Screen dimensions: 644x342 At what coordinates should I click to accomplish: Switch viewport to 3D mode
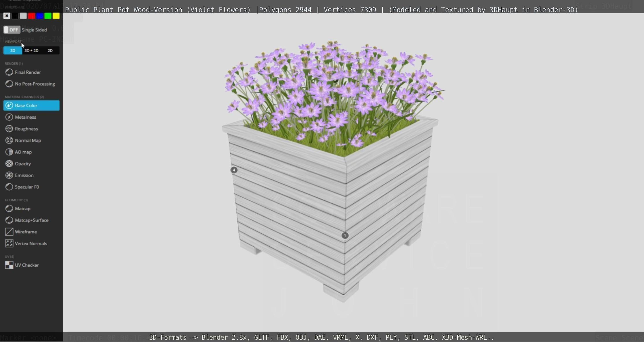point(13,51)
